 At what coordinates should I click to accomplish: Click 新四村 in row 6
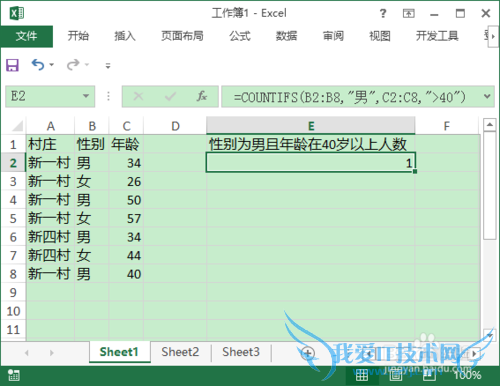[x=49, y=237]
